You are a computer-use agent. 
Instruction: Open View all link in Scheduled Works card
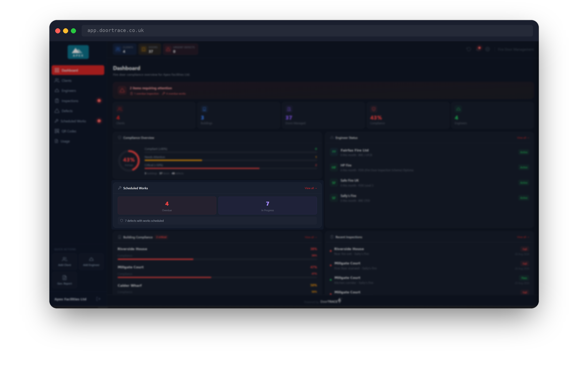tap(311, 188)
